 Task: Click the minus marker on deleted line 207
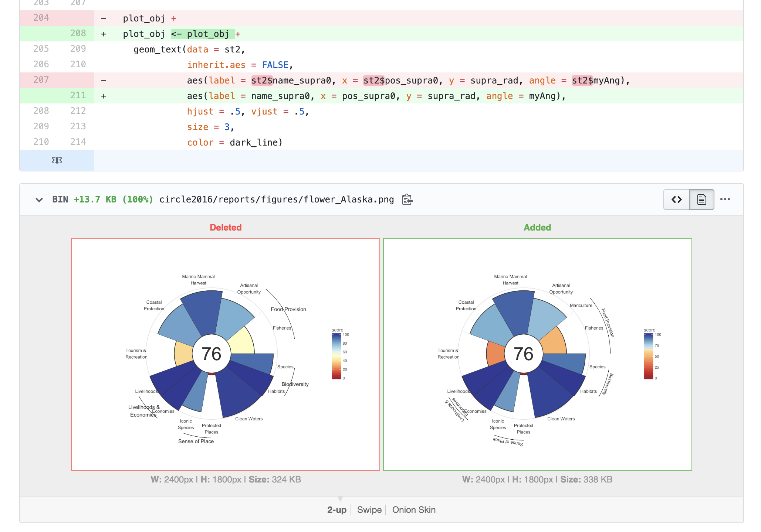click(x=104, y=81)
